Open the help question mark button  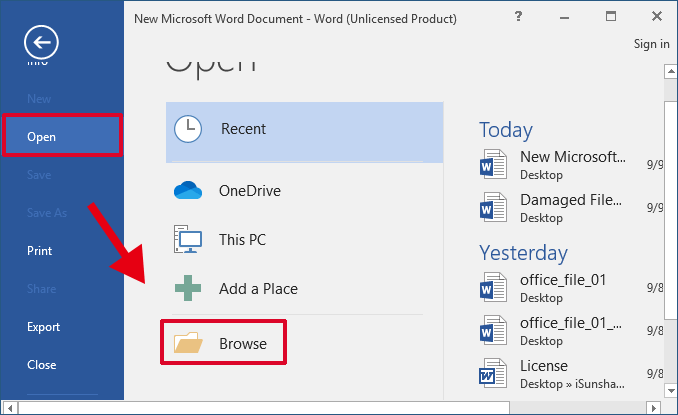pyautogui.click(x=518, y=17)
